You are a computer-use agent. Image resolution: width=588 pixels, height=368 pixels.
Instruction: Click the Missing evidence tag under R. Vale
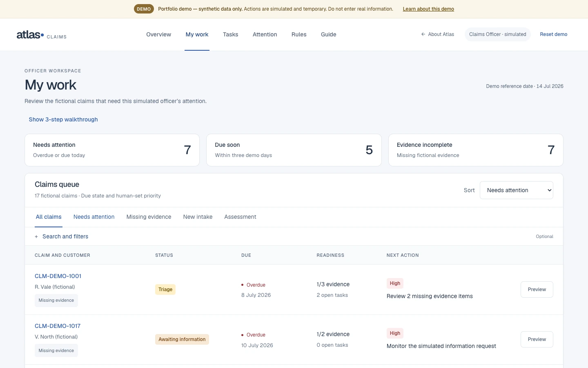pos(56,301)
